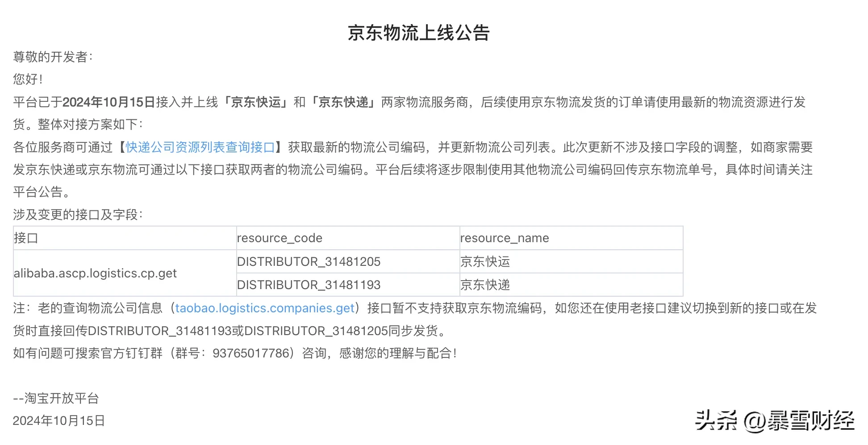
Task: Open the taobao.logistics.companies.get link
Action: point(265,308)
